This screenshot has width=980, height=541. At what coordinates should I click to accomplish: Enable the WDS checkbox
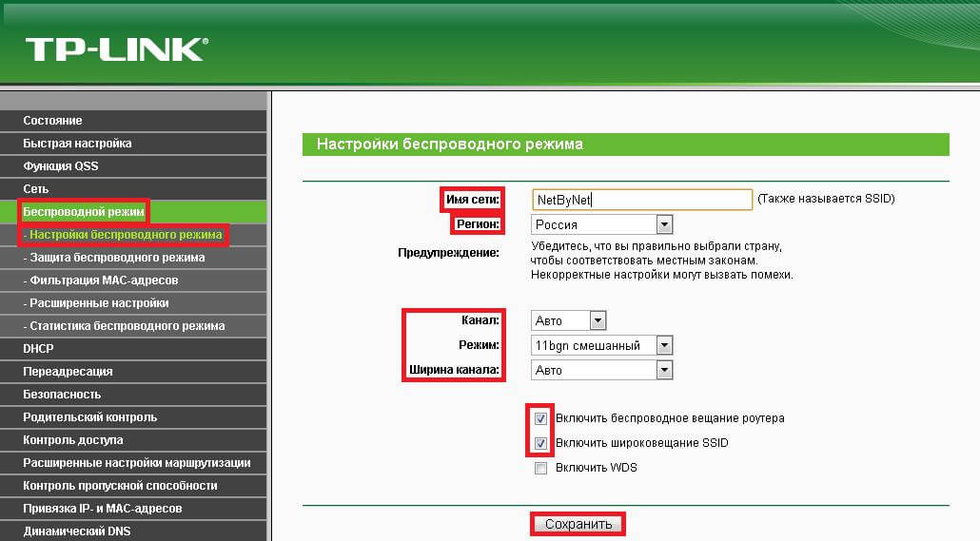pyautogui.click(x=540, y=468)
